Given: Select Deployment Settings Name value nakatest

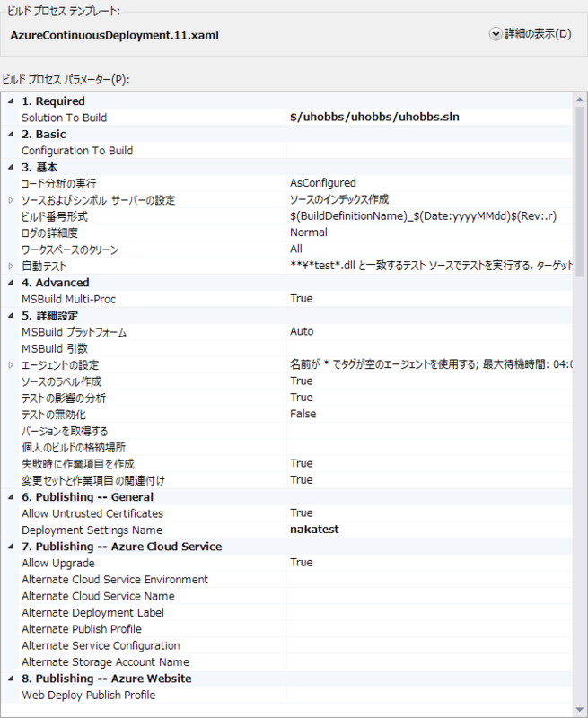Looking at the screenshot, I should pyautogui.click(x=314, y=530).
